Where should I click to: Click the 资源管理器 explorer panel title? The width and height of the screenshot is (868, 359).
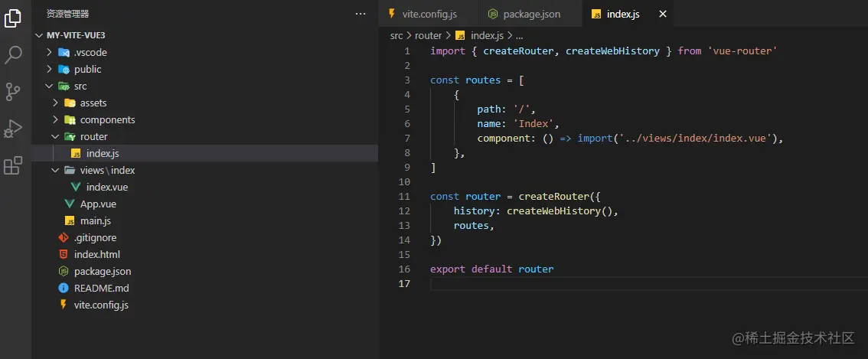tap(67, 14)
